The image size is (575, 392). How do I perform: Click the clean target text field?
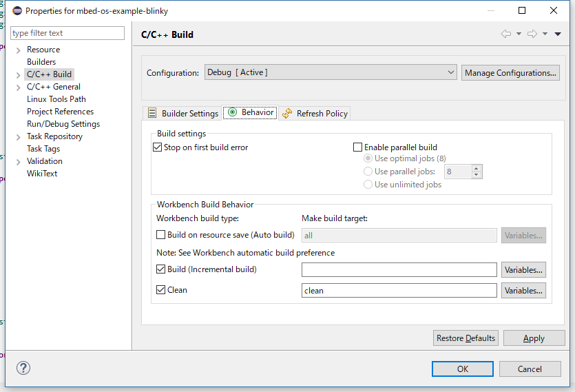[399, 290]
